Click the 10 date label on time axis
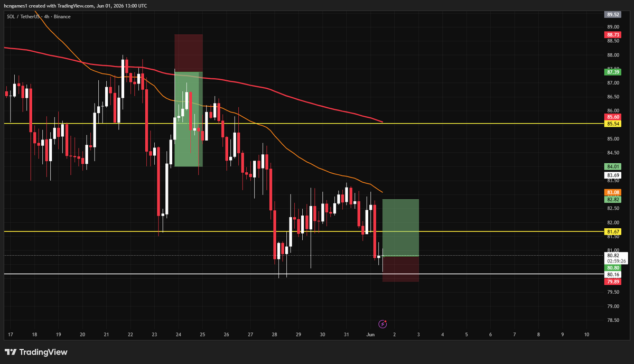634x364 pixels. click(586, 334)
